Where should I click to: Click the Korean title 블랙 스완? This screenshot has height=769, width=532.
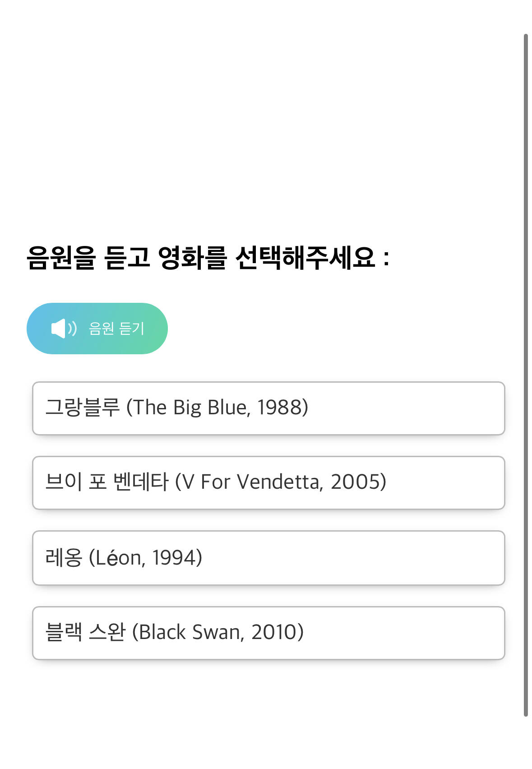pos(85,632)
